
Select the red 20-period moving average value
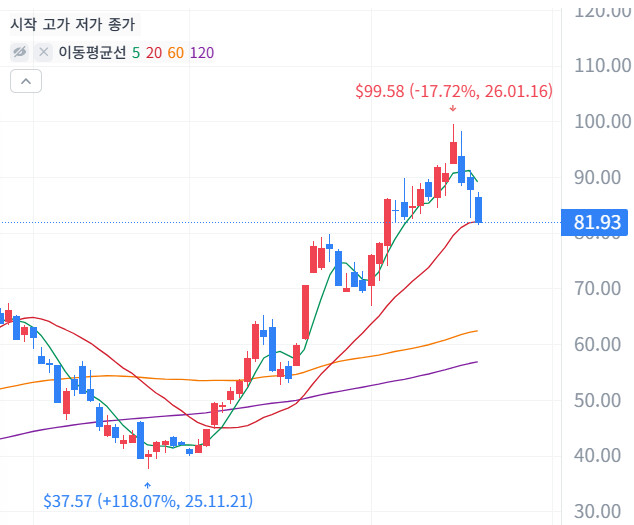153,53
